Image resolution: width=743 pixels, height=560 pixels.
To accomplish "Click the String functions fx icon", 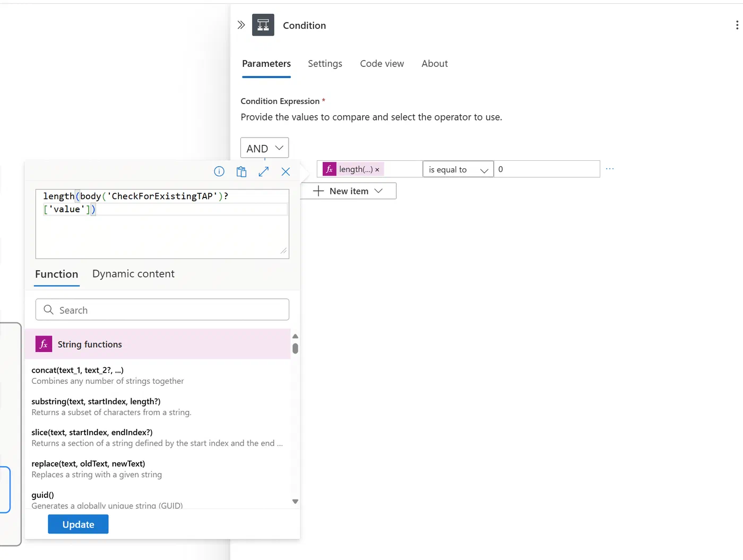I will click(x=44, y=344).
